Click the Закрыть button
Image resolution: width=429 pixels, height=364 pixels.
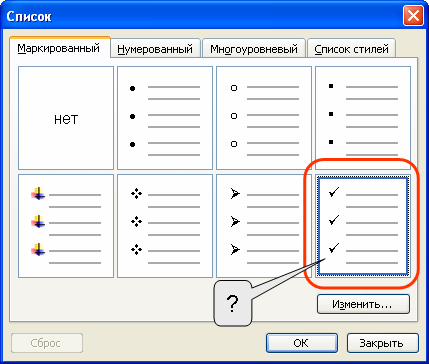(383, 343)
